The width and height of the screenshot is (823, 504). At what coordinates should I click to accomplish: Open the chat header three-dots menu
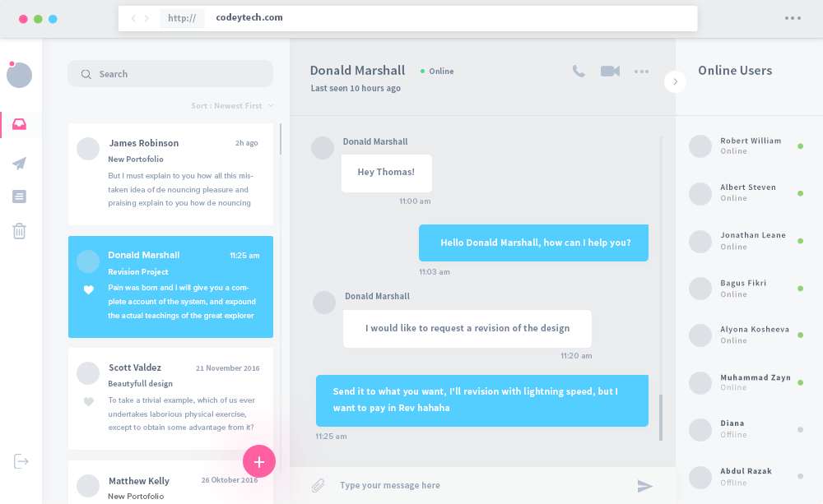coord(641,72)
